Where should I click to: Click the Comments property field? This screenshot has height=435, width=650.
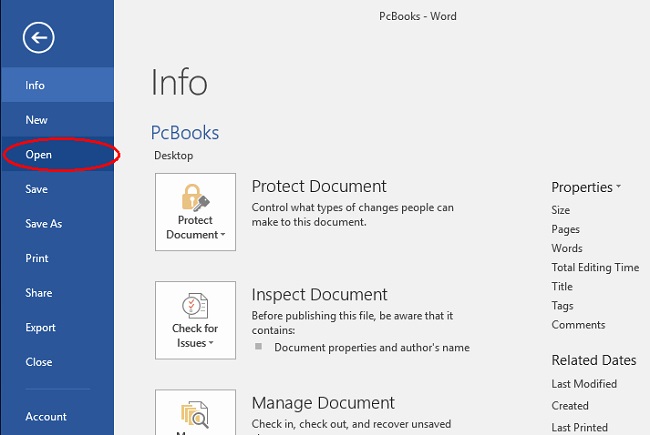pos(578,325)
